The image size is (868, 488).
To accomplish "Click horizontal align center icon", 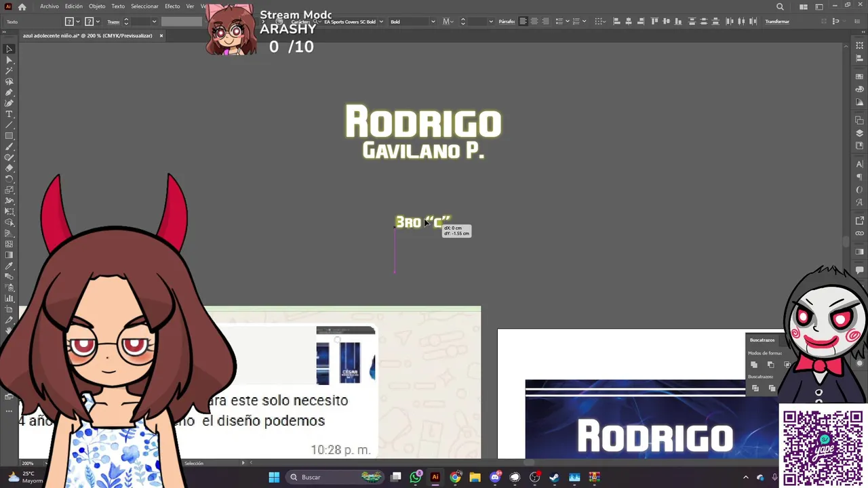I will point(629,22).
